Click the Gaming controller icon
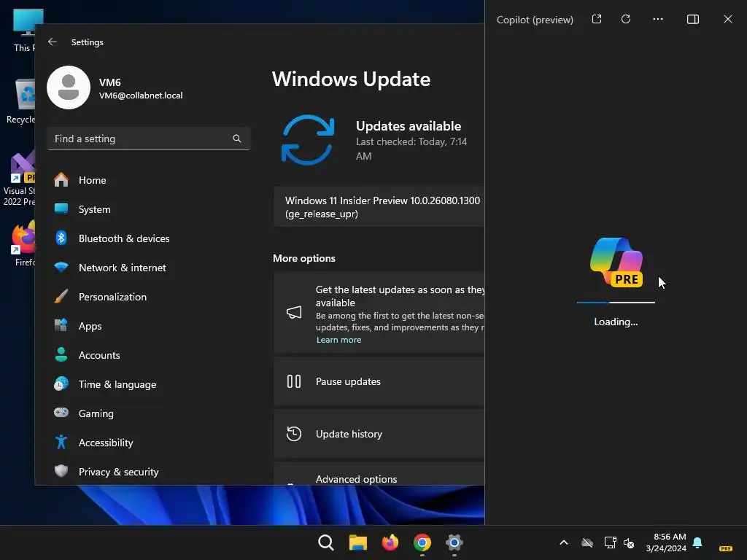 (61, 413)
